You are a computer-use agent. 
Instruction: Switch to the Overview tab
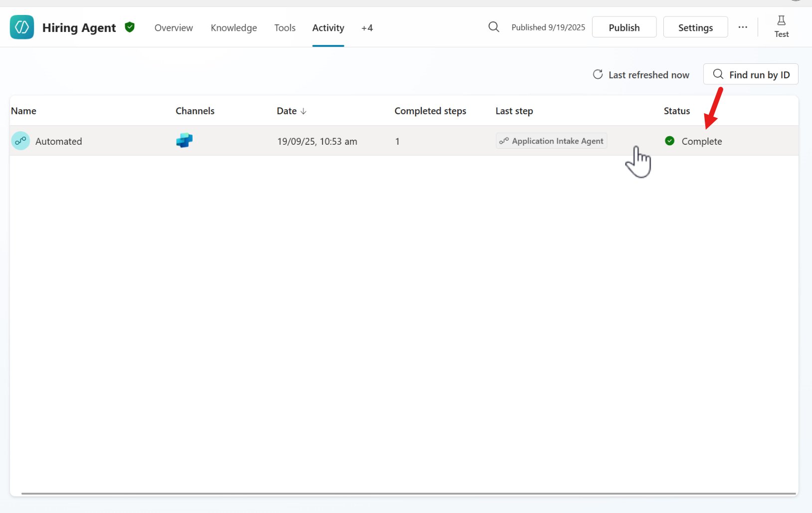coord(174,28)
